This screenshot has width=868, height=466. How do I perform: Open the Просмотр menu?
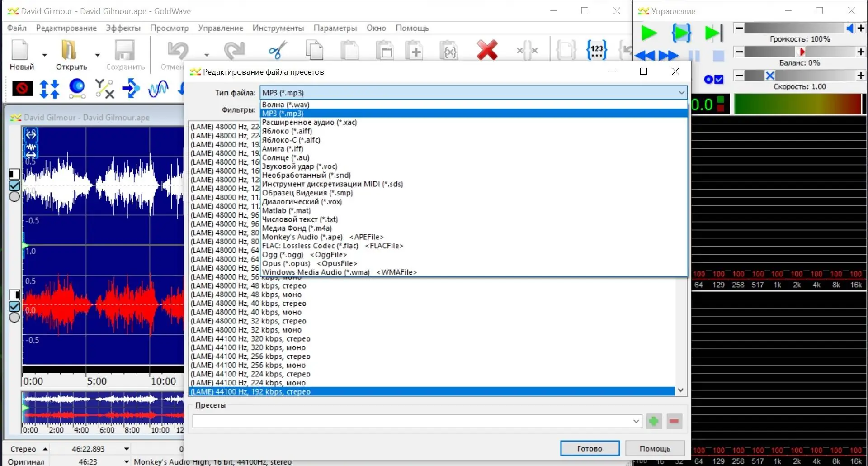170,28
